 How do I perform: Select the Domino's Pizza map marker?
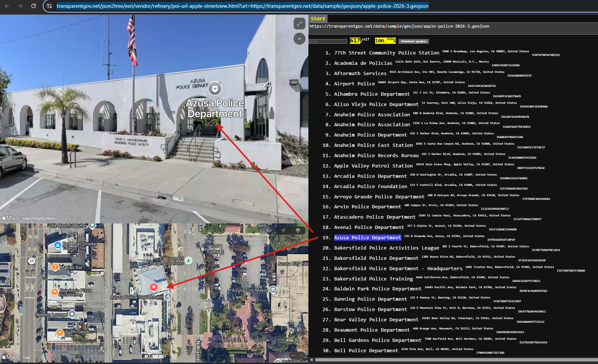(55, 292)
